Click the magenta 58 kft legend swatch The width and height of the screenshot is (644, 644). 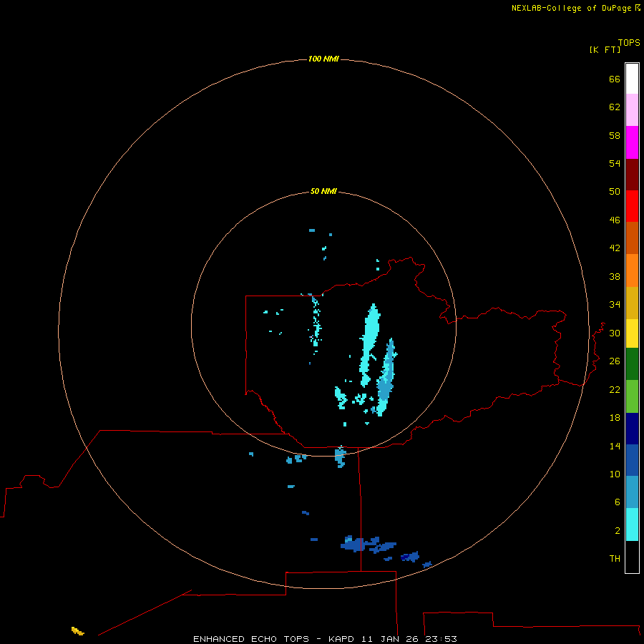[632, 142]
